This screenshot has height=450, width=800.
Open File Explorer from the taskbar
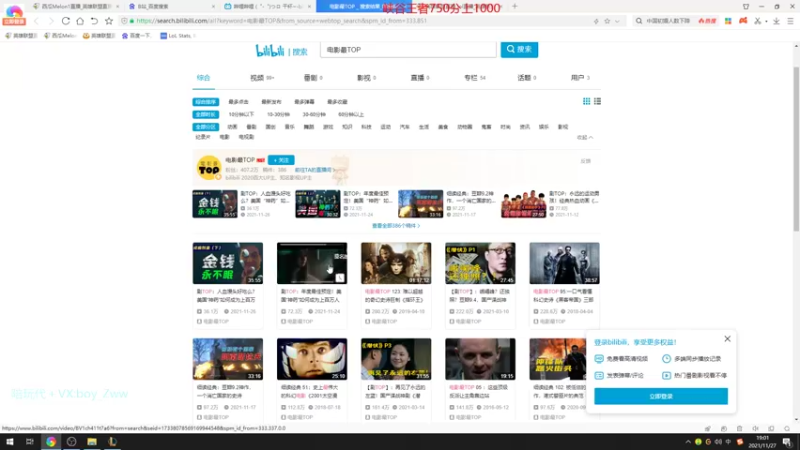[x=92, y=442]
